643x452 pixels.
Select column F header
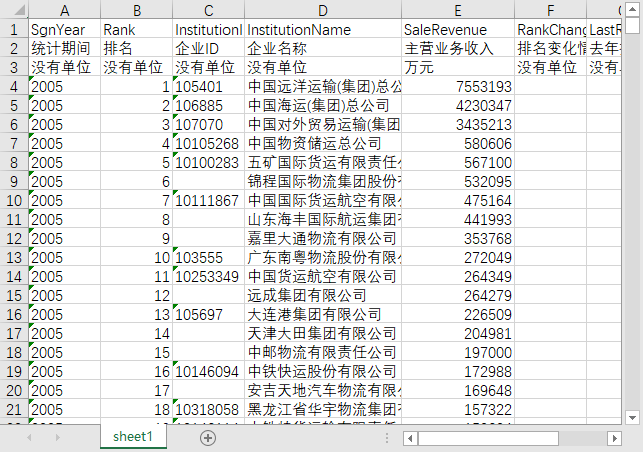coord(550,10)
